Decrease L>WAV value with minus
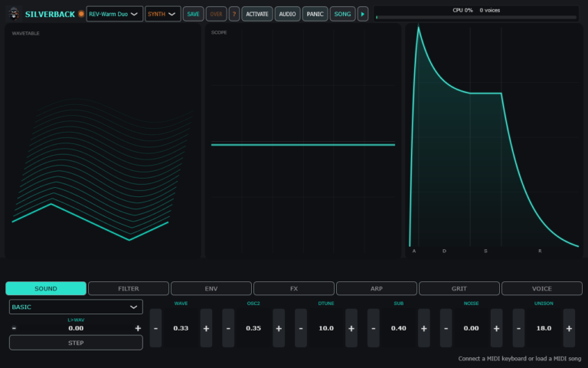 [14, 328]
